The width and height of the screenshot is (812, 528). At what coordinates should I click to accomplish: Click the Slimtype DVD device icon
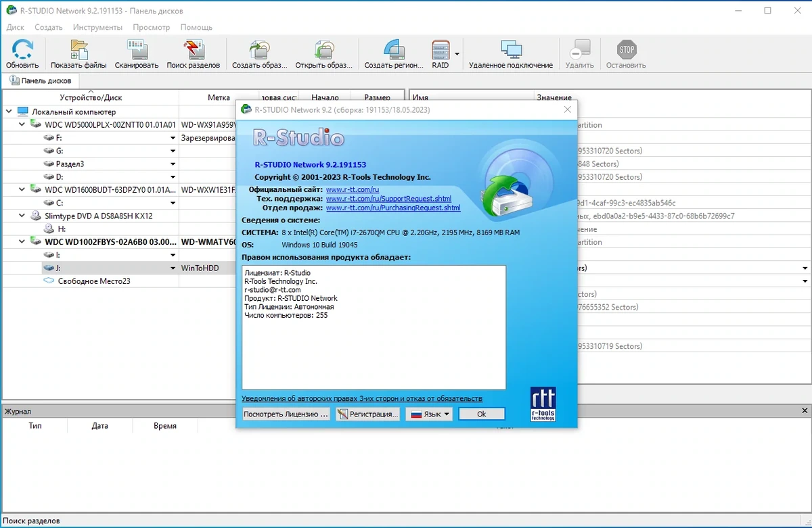(36, 216)
